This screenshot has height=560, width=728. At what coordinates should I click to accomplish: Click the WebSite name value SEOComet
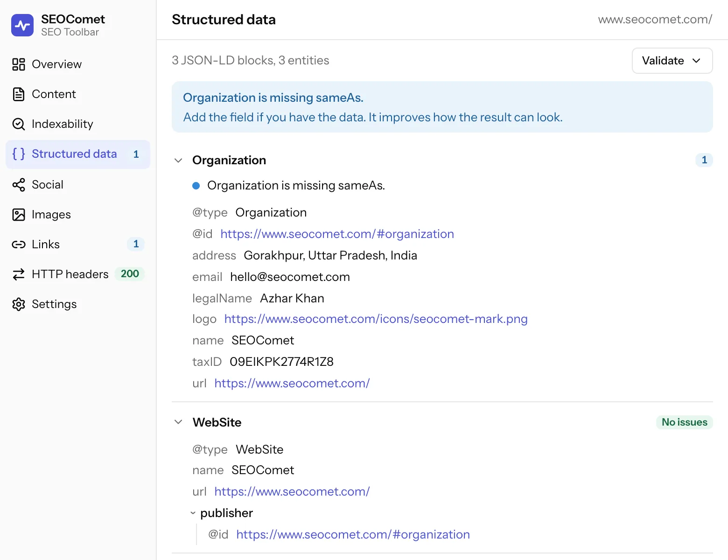pos(263,470)
